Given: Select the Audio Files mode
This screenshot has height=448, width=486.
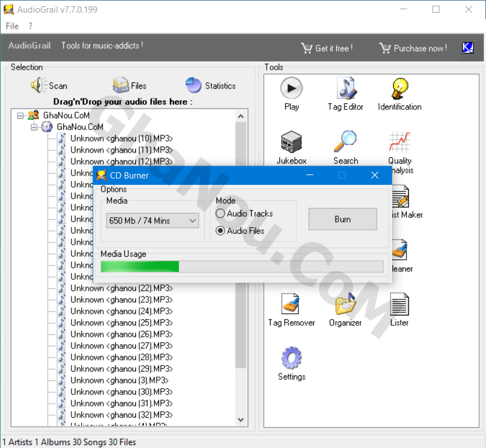Looking at the screenshot, I should click(x=240, y=231).
